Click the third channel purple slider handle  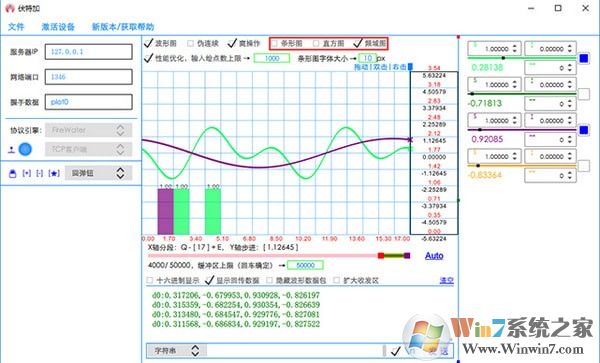click(480, 130)
